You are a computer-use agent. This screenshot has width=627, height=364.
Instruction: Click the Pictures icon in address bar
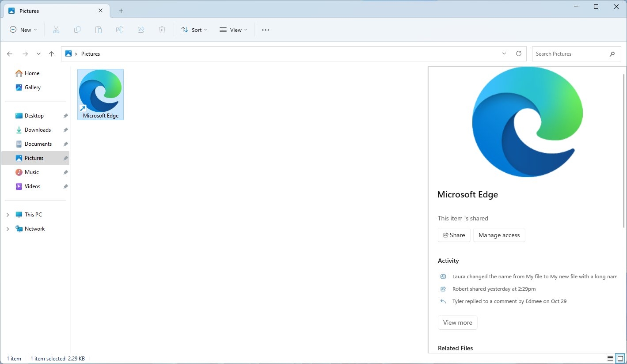click(68, 53)
